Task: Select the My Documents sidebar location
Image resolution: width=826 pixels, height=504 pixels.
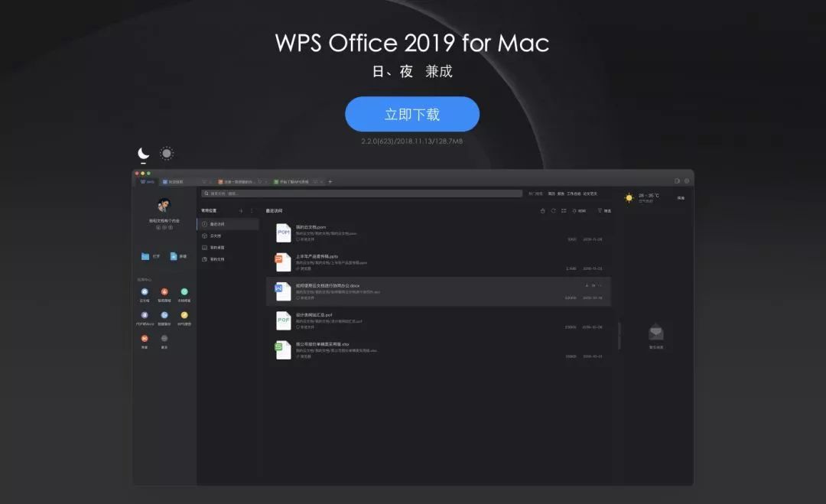Action: (228, 259)
